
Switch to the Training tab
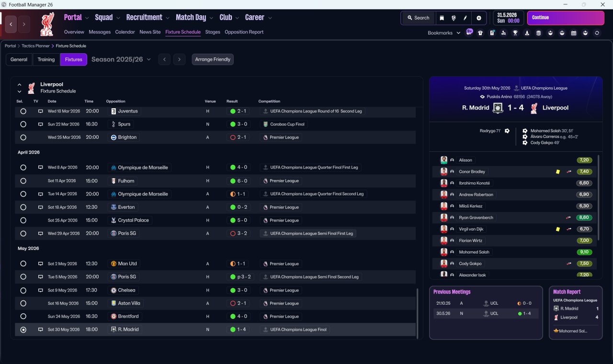click(x=46, y=59)
